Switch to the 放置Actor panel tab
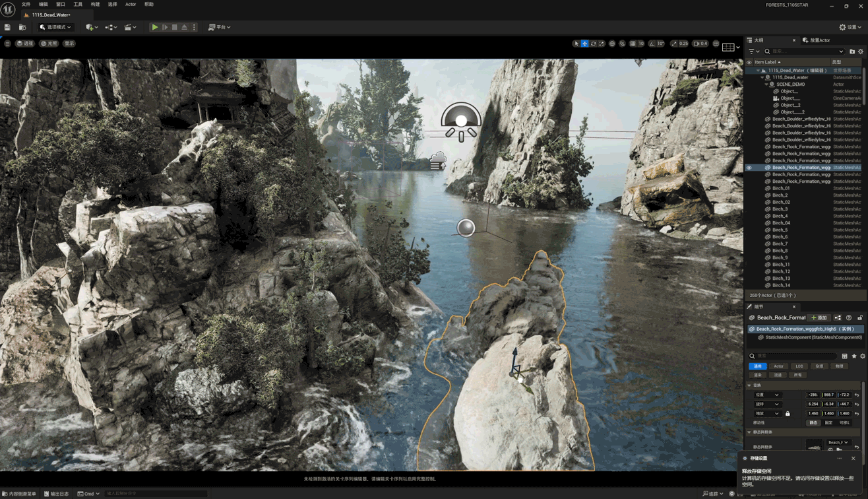This screenshot has width=868, height=499. click(817, 40)
